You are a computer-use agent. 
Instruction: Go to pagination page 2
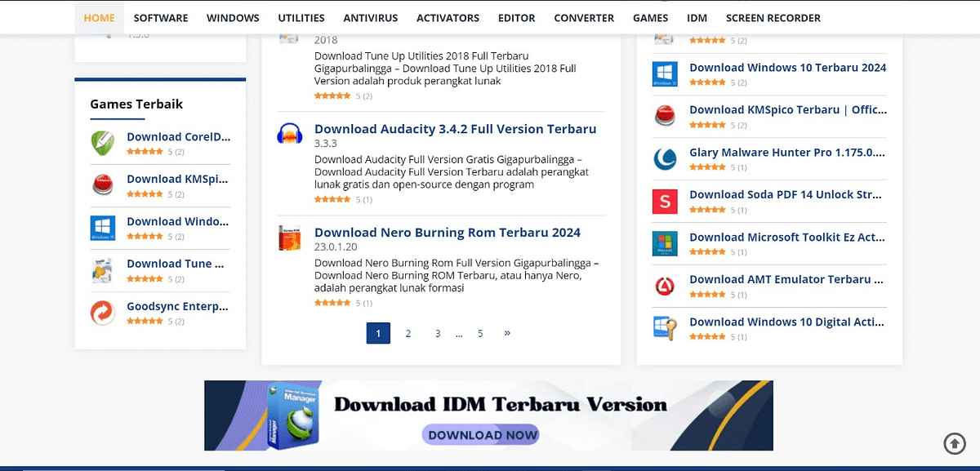[408, 333]
